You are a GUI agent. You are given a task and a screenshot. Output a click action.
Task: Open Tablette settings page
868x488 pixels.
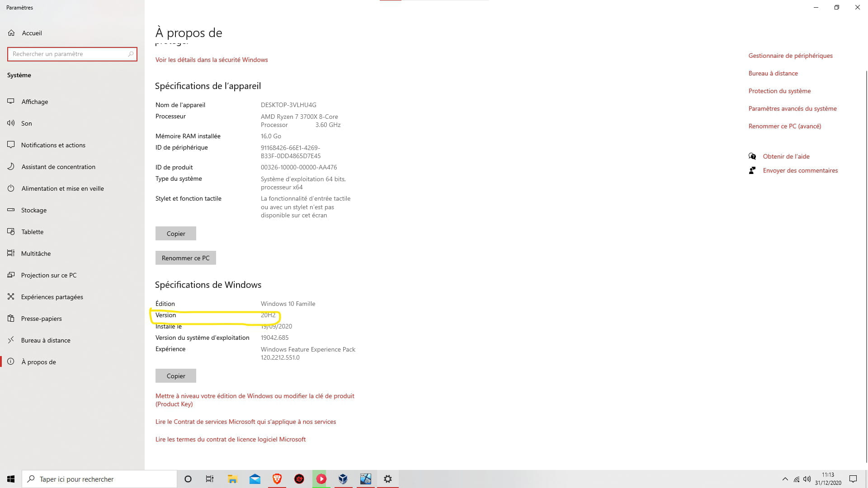(x=72, y=232)
